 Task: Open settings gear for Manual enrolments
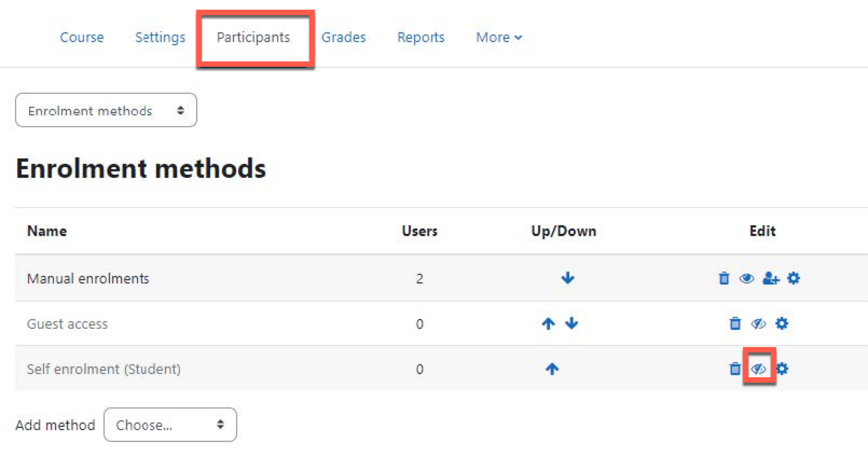794,279
